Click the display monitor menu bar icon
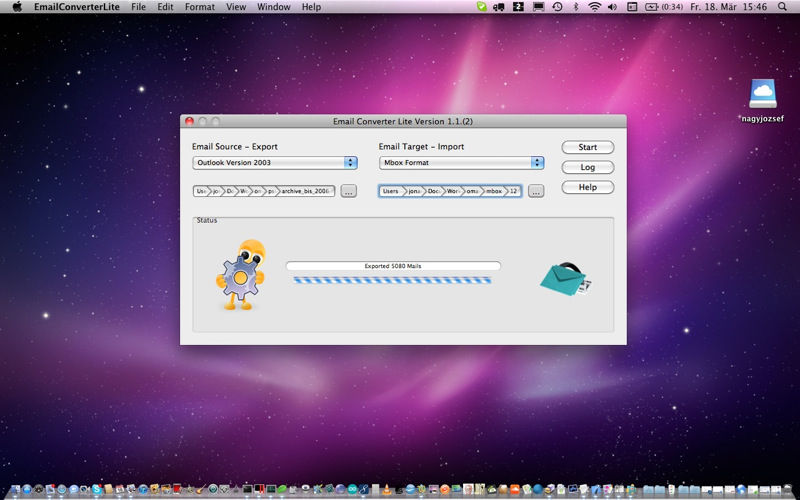The height and width of the screenshot is (500, 800). [538, 7]
